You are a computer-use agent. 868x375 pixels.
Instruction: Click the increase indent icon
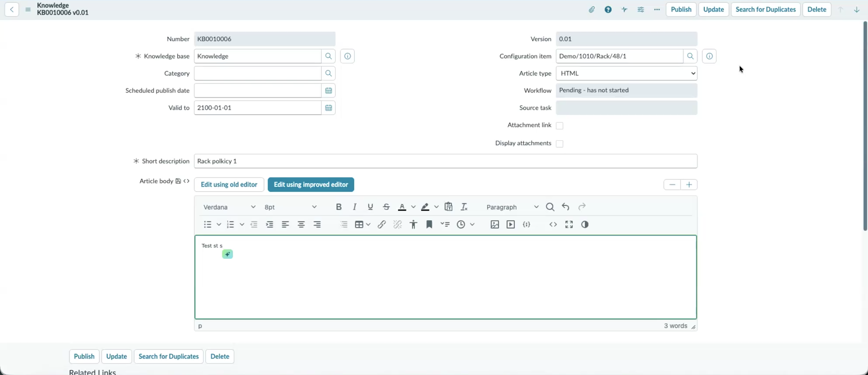(270, 224)
